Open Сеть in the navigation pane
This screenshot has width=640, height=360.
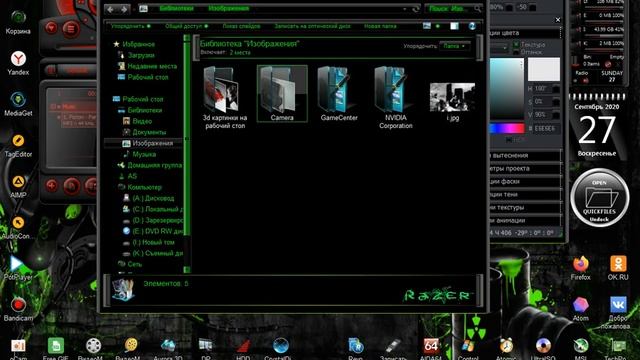[135, 264]
